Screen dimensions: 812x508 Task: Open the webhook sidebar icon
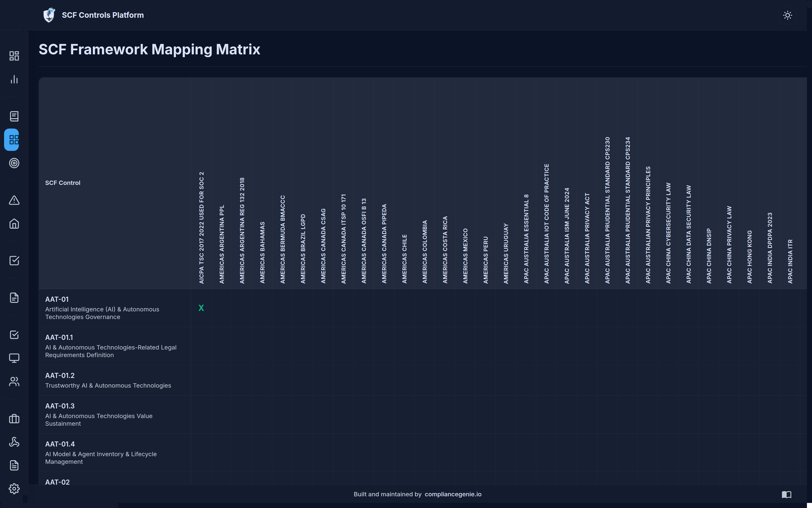(x=14, y=442)
